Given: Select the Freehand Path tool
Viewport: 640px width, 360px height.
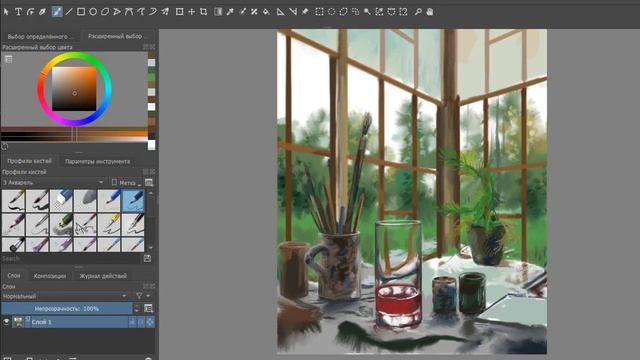Looking at the screenshot, I should [141, 12].
